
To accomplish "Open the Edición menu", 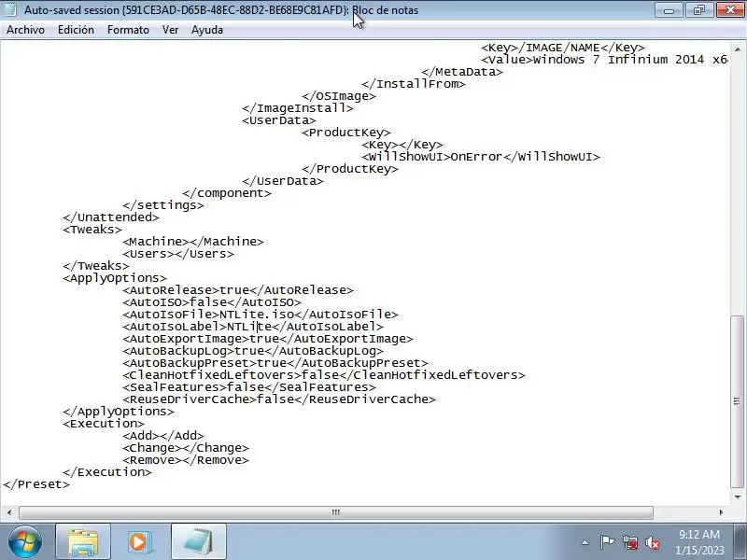I will click(76, 30).
